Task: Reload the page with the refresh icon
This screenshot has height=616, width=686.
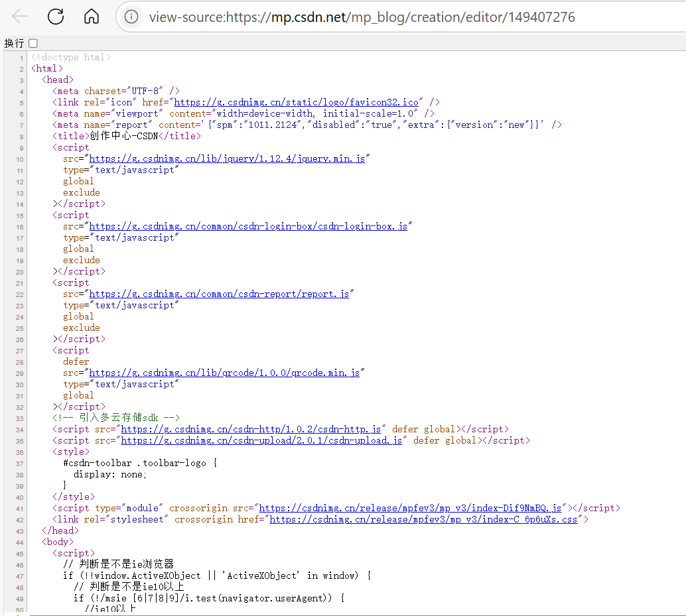Action: (x=56, y=17)
